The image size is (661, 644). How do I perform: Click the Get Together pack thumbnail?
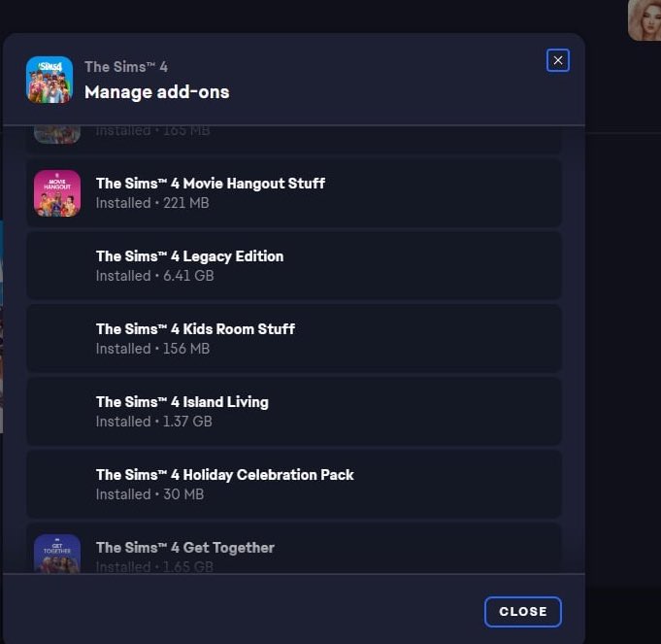[57, 554]
